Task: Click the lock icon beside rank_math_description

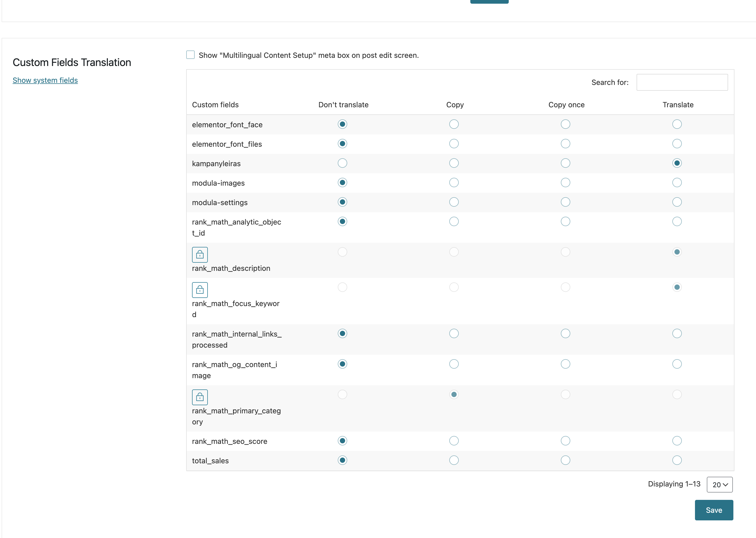Action: pyautogui.click(x=200, y=255)
